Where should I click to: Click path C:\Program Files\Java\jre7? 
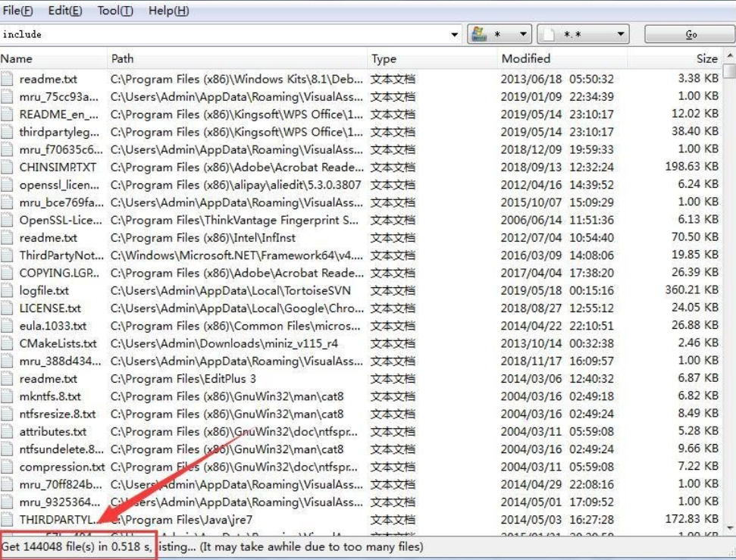point(181,520)
